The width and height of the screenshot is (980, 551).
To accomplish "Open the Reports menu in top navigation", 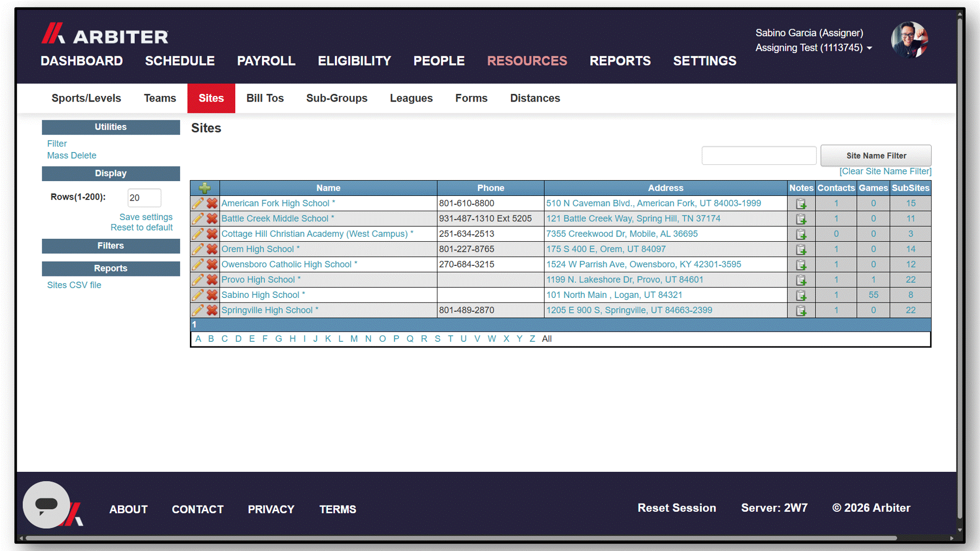I will pyautogui.click(x=620, y=61).
